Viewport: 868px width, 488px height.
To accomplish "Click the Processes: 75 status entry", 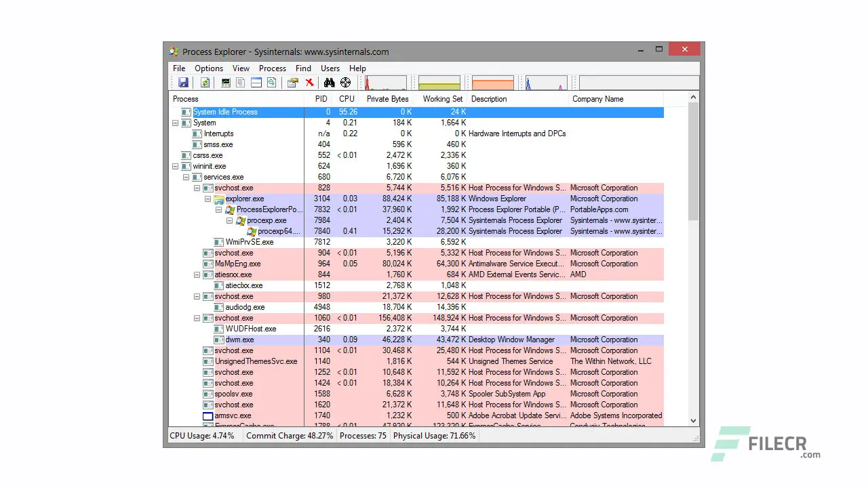I will click(x=363, y=436).
